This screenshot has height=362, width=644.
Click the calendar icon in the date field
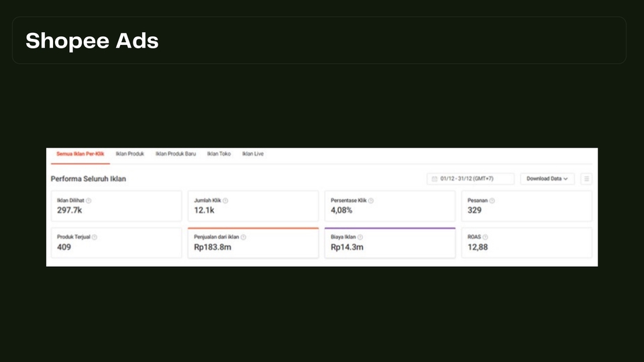tap(435, 179)
